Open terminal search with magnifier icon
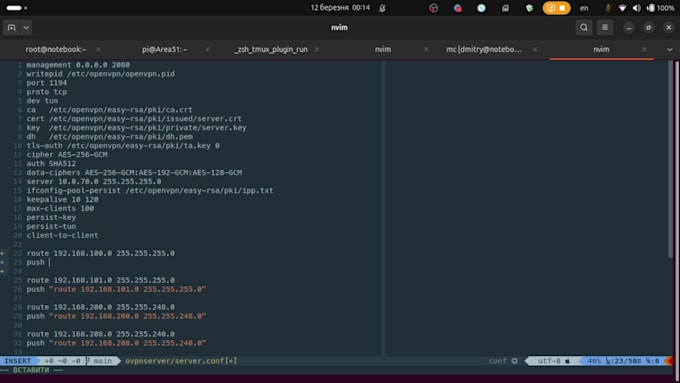 (x=584, y=27)
